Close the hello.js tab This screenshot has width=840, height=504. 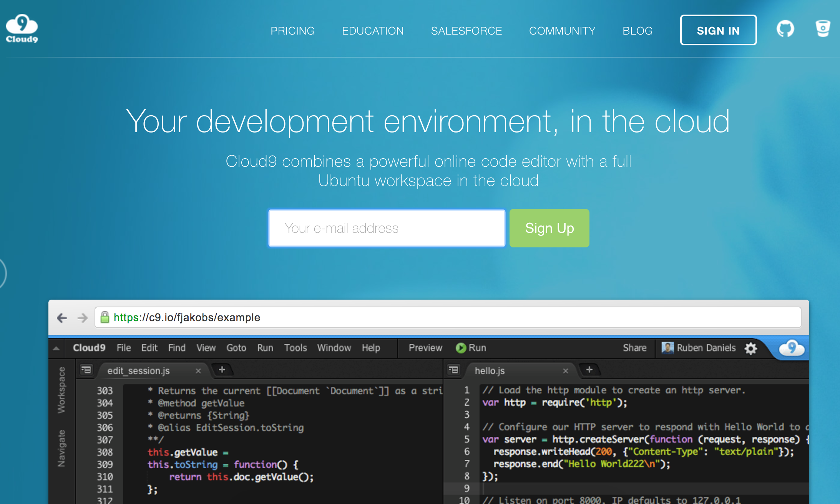[565, 371]
